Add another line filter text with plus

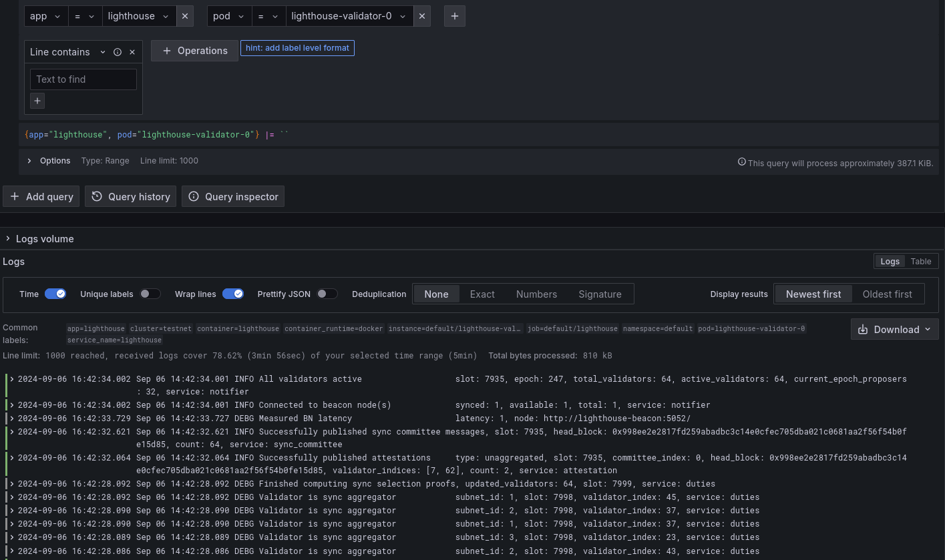37,101
